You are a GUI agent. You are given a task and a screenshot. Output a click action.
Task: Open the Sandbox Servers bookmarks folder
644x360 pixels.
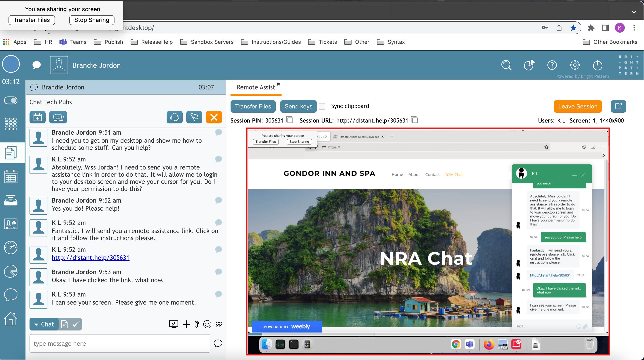point(207,42)
